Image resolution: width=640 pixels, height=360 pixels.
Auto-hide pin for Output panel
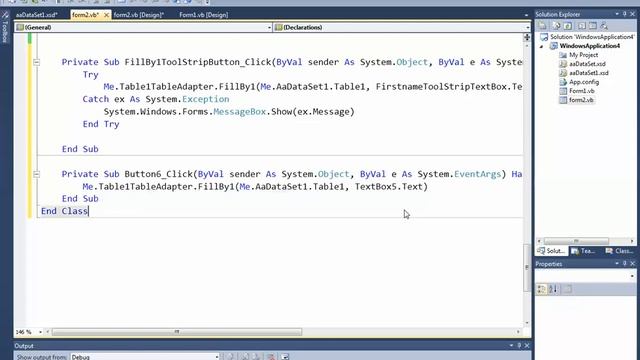point(519,346)
